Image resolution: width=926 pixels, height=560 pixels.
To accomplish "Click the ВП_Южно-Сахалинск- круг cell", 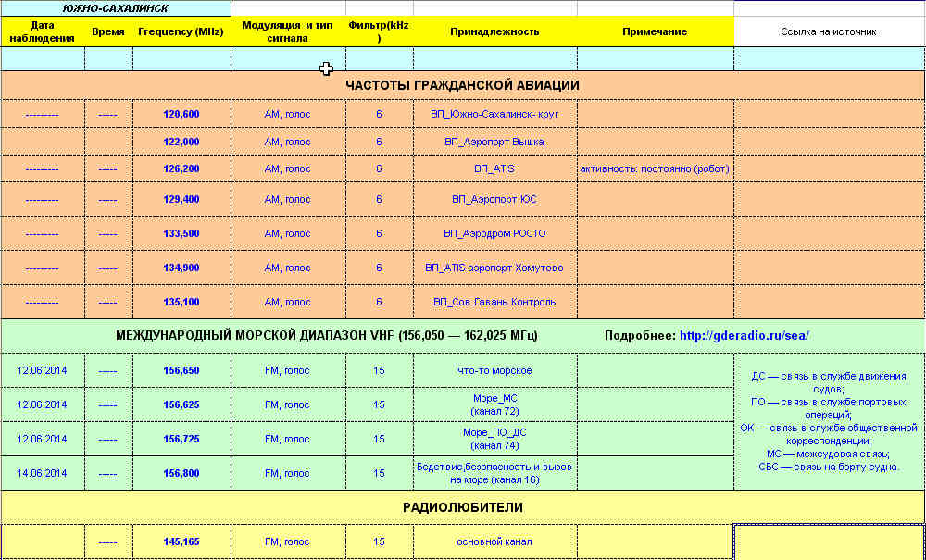I will coord(494,114).
